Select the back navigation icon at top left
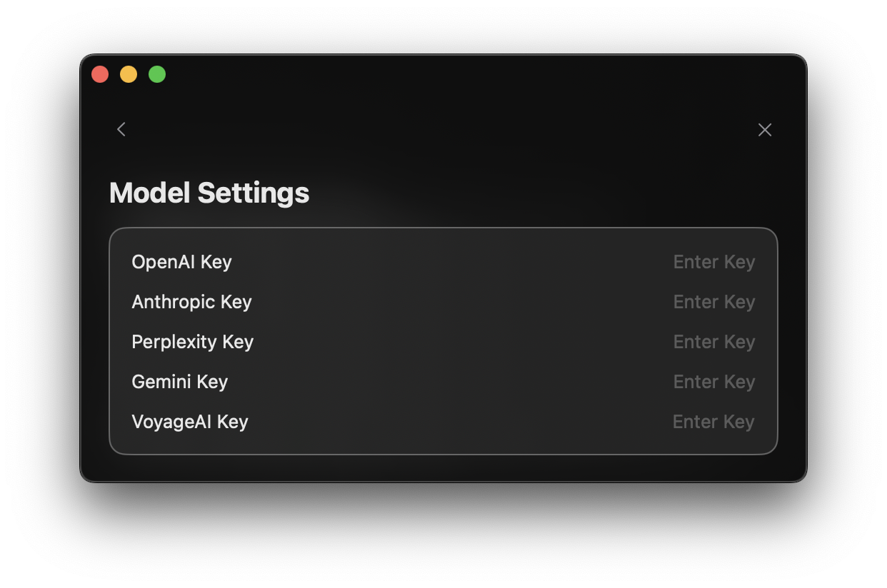887x588 pixels. [121, 129]
